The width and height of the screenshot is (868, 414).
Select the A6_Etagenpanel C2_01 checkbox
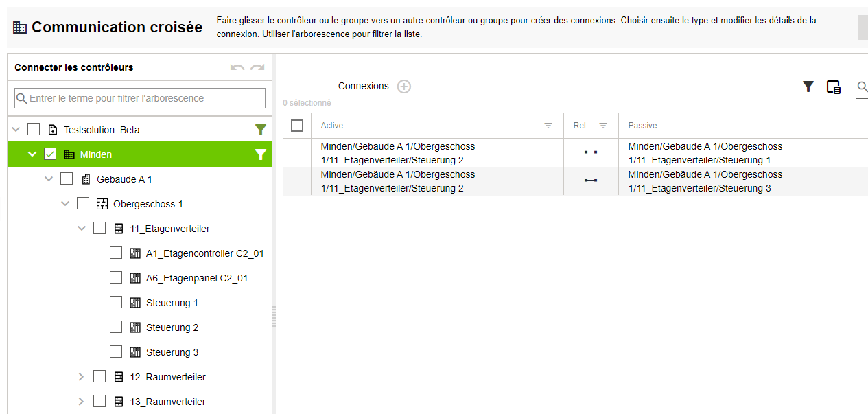point(116,277)
